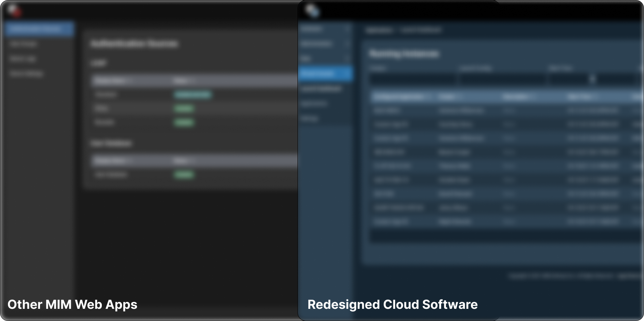The image size is (644, 321).
Task: Click the first filter field under Running Instances
Action: tap(413, 80)
